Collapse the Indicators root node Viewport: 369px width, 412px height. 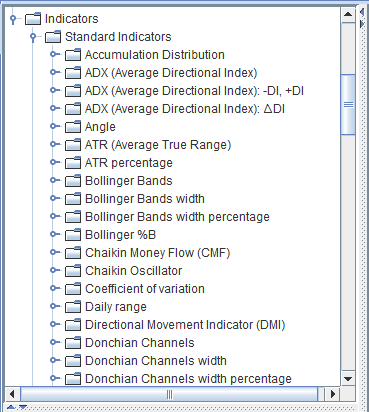pos(13,19)
